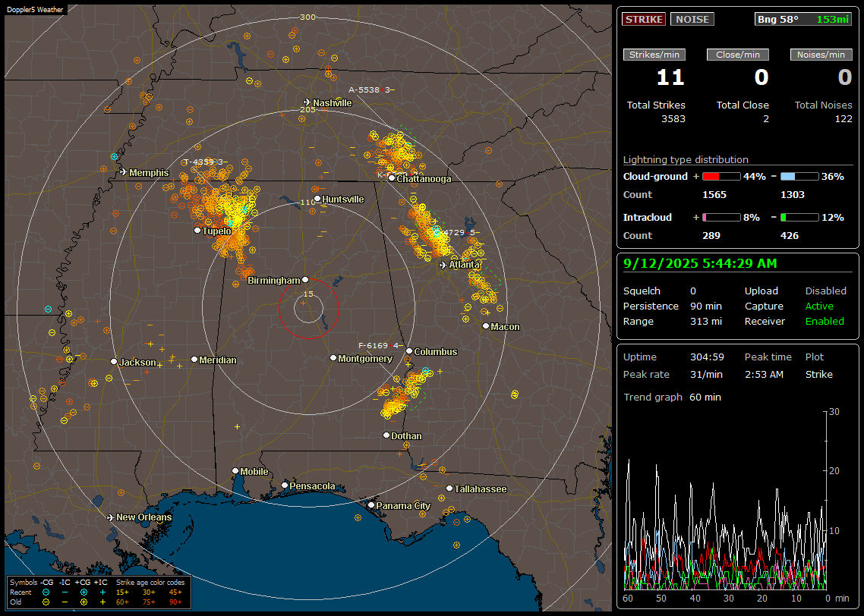
Task: Click the positive cloud-ground red percentage bar
Action: (721, 177)
